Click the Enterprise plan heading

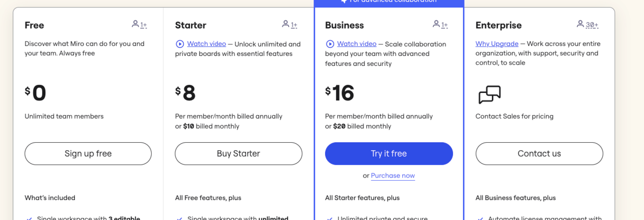coord(498,25)
